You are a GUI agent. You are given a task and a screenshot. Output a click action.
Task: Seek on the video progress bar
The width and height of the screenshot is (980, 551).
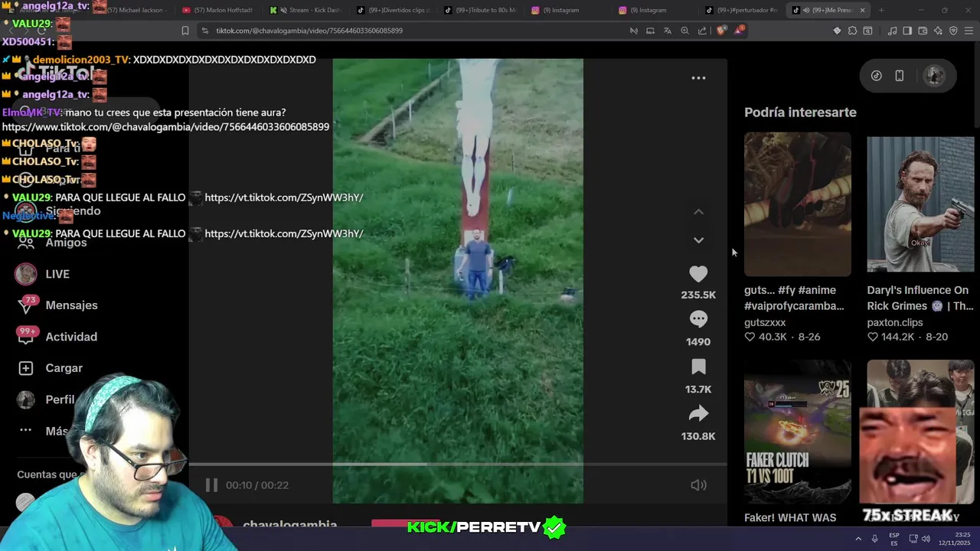pos(458,465)
